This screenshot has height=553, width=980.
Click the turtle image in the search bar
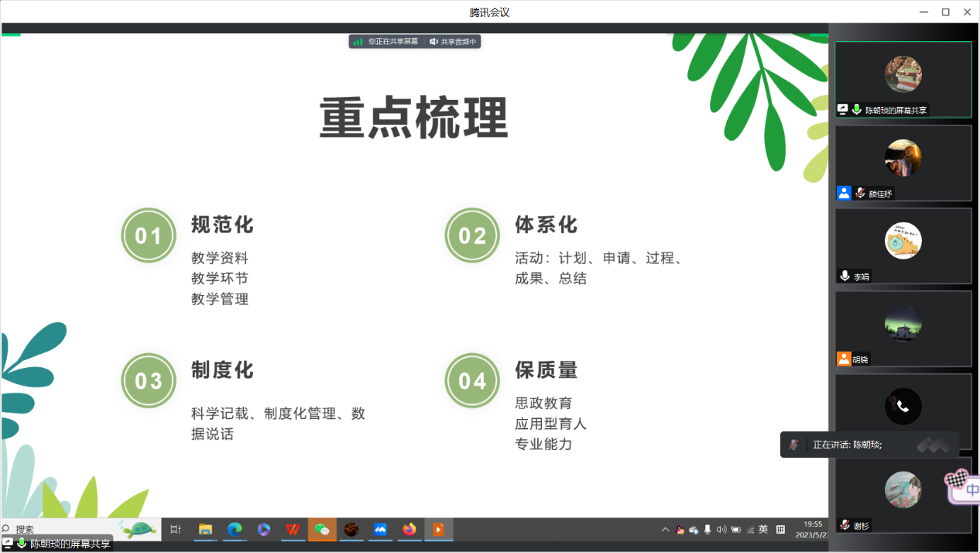(x=139, y=530)
